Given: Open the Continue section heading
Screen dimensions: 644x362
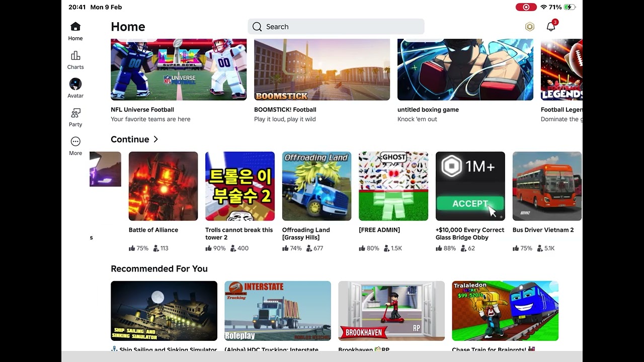Looking at the screenshot, I should pyautogui.click(x=130, y=139).
